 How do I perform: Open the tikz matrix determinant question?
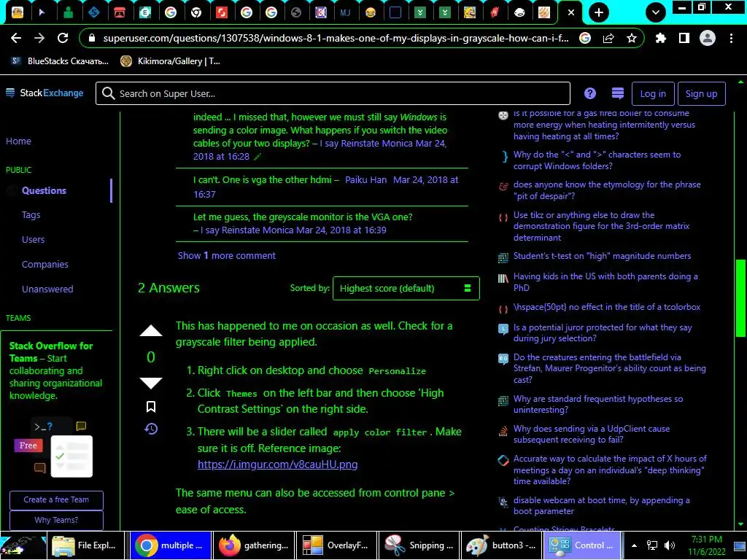point(601,226)
